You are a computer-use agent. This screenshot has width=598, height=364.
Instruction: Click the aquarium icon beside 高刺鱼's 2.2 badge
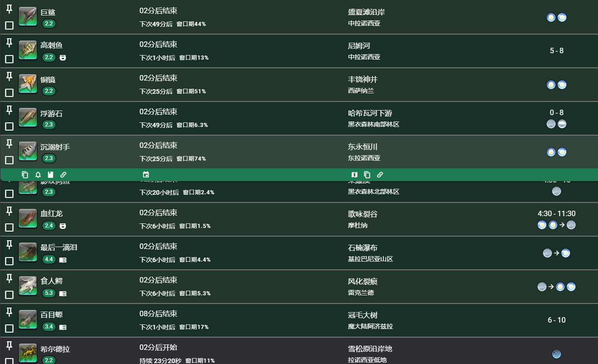pos(63,57)
